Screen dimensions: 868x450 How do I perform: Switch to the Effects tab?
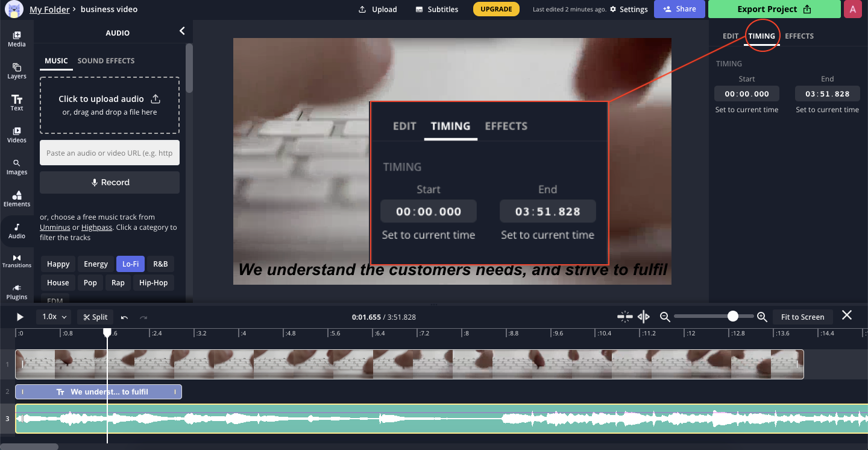click(x=799, y=36)
